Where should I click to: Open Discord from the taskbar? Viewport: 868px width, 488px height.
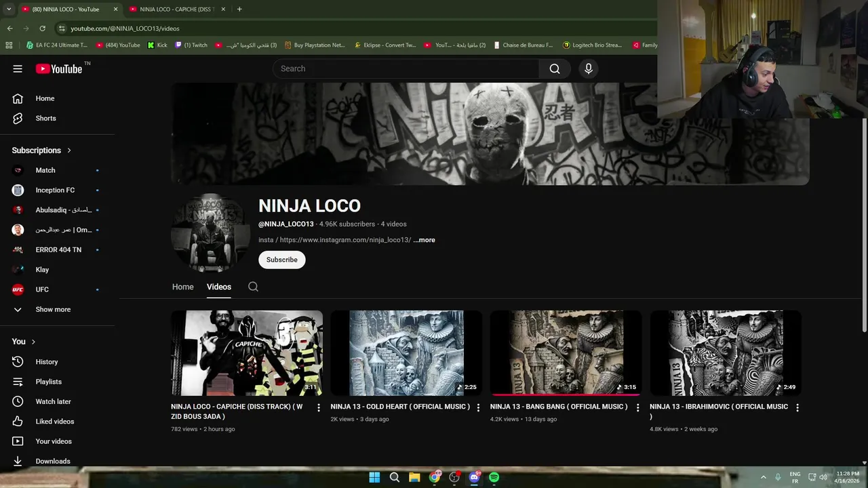click(x=474, y=477)
